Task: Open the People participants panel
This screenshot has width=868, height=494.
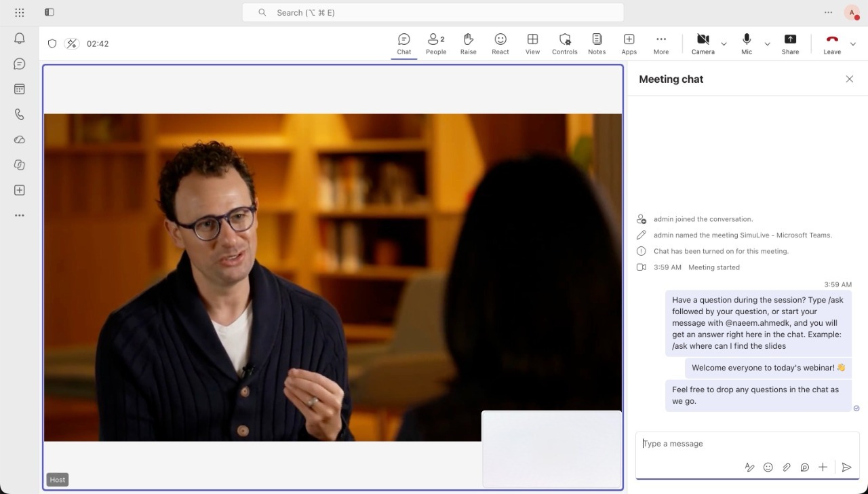Action: coord(436,43)
